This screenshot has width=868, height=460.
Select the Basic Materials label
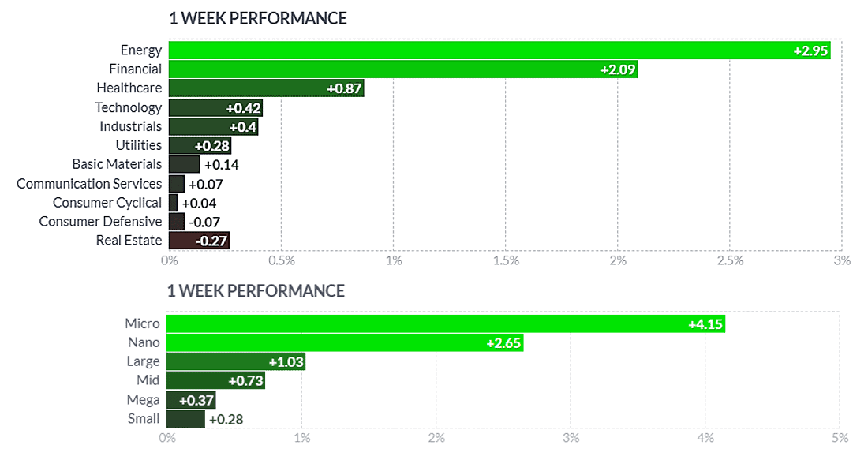[x=117, y=164]
